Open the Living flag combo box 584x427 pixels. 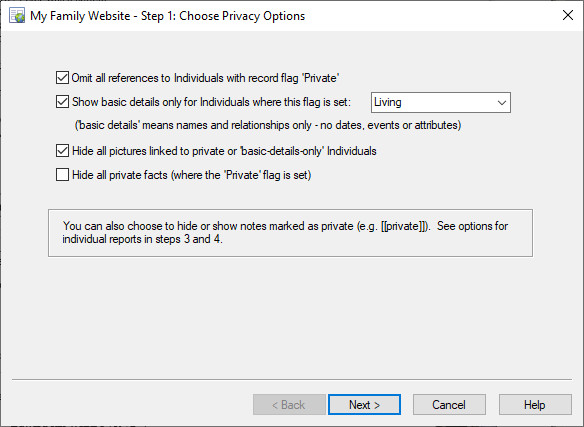(x=441, y=102)
